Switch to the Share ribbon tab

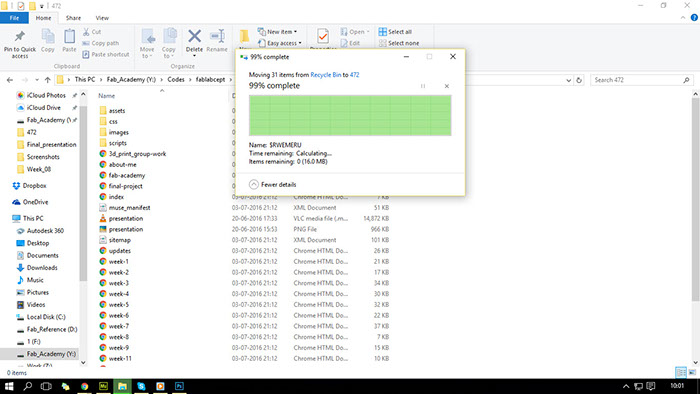73,18
